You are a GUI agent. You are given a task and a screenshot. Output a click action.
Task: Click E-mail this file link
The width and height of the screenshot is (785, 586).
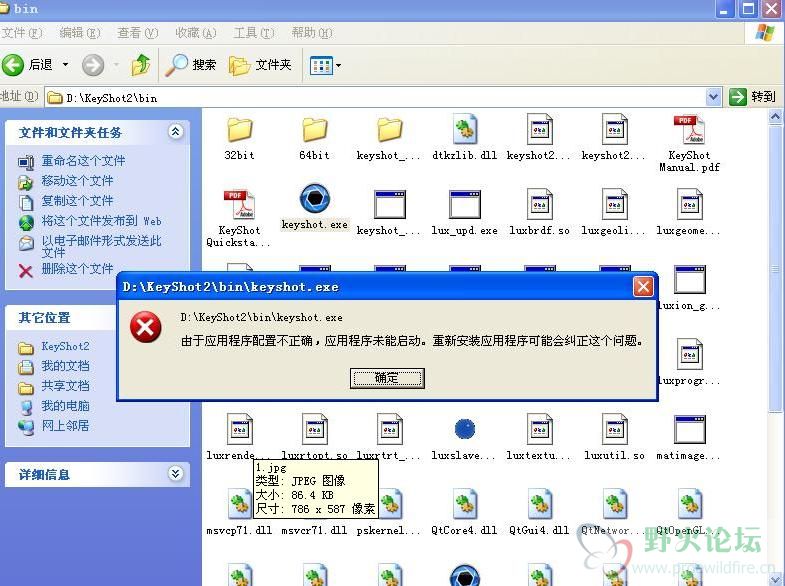tap(101, 247)
